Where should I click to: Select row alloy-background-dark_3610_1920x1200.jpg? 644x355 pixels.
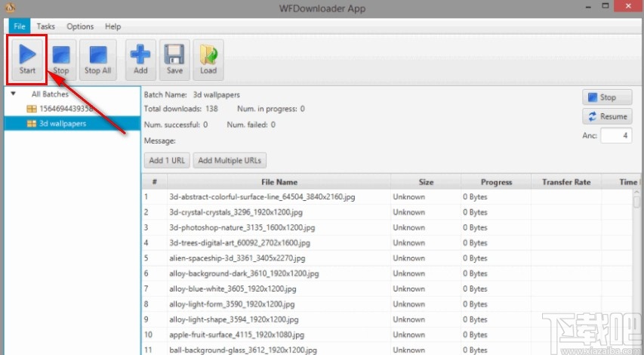(x=387, y=273)
